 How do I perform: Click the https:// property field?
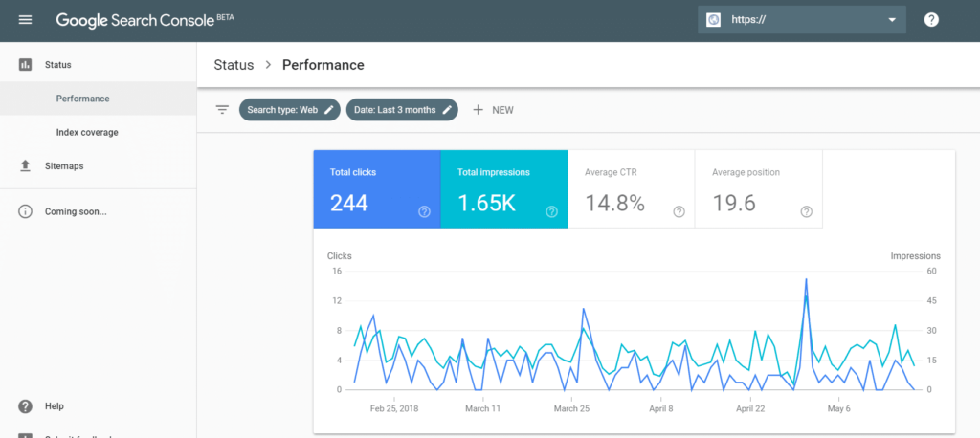coord(802,20)
